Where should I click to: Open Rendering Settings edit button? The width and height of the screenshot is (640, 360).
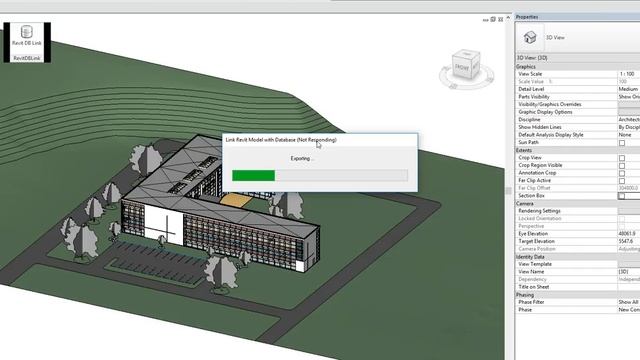click(629, 211)
